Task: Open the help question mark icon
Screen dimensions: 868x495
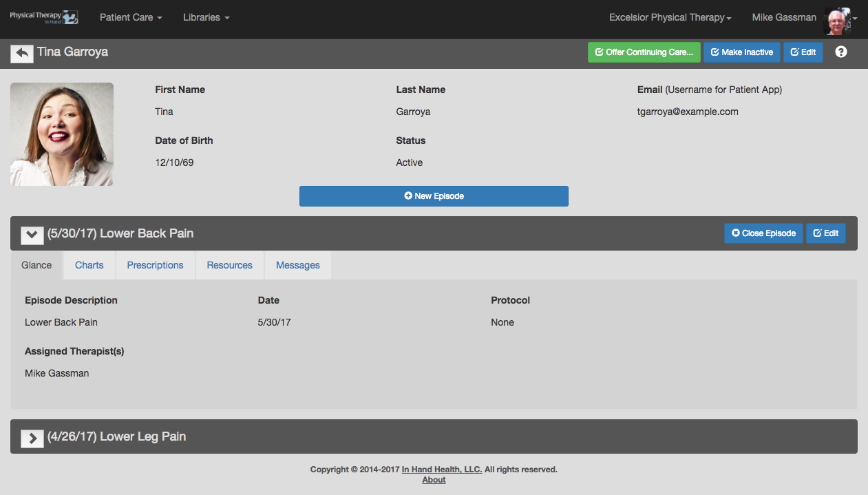Action: pyautogui.click(x=840, y=52)
